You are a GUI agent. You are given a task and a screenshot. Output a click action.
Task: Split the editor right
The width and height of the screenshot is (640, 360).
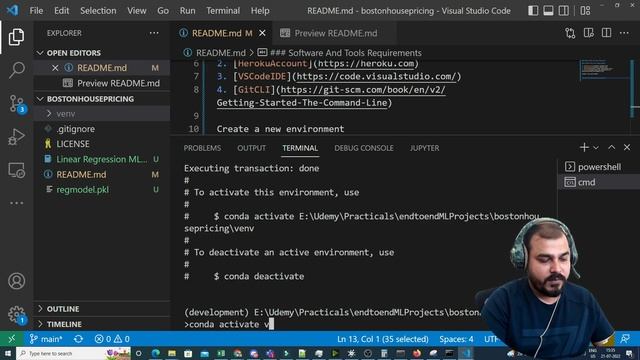pos(606,33)
